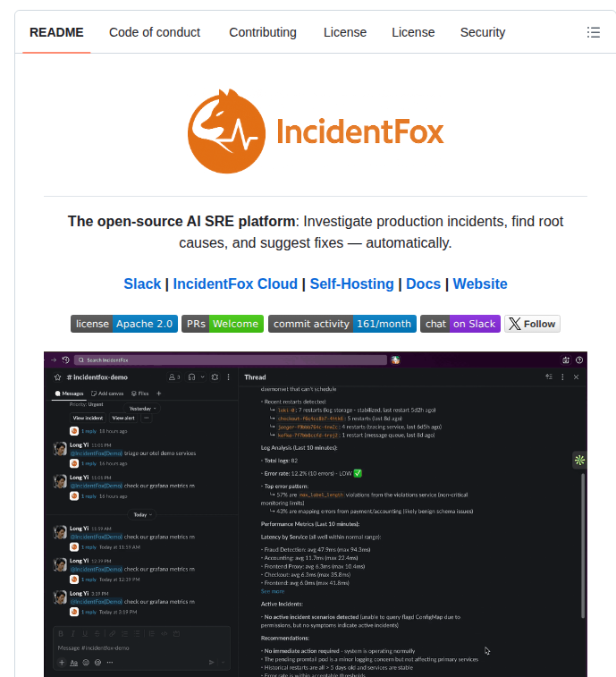The height and width of the screenshot is (677, 616).
Task: Click the IncidentFox fox logo
Action: 226,131
